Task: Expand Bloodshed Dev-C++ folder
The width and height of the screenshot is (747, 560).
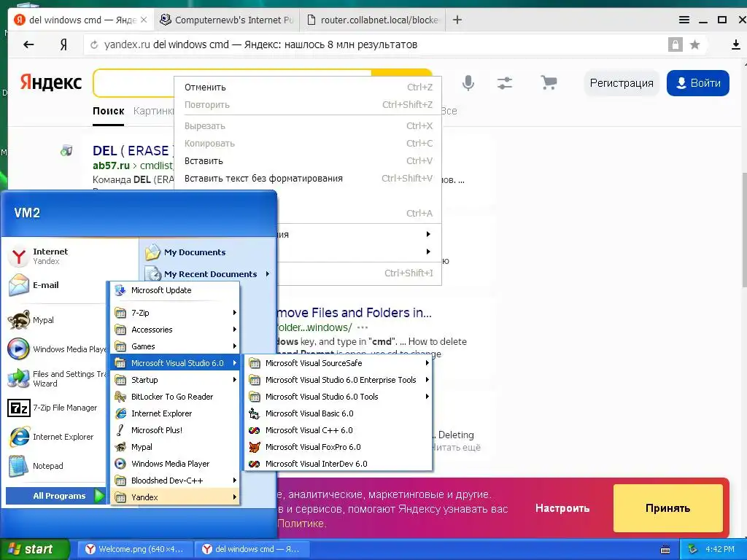Action: coord(175,480)
